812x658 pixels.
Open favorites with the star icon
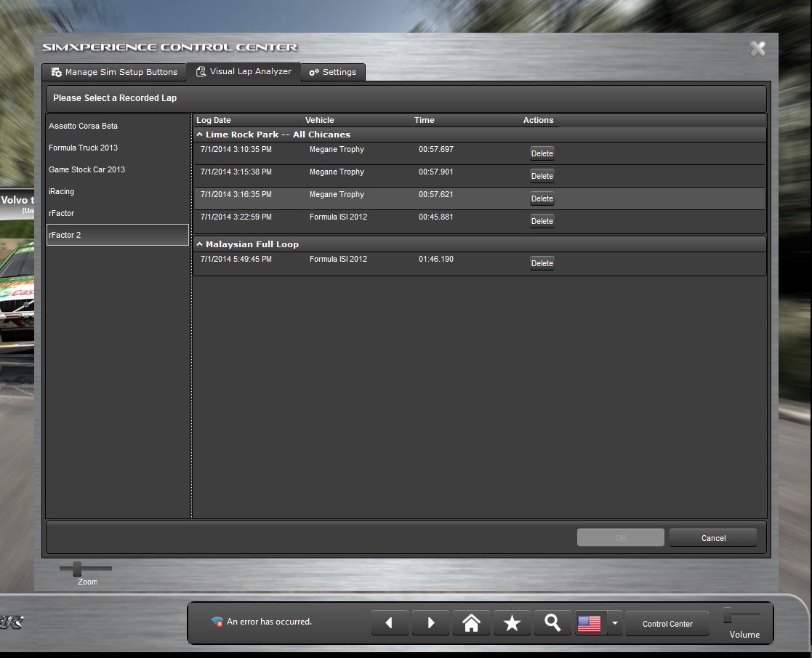click(512, 623)
